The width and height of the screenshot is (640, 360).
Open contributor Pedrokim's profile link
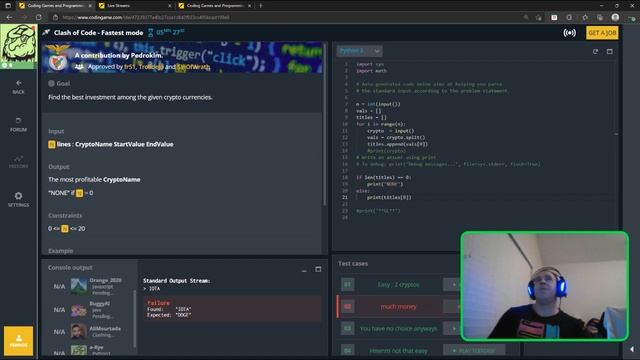pyautogui.click(x=146, y=55)
